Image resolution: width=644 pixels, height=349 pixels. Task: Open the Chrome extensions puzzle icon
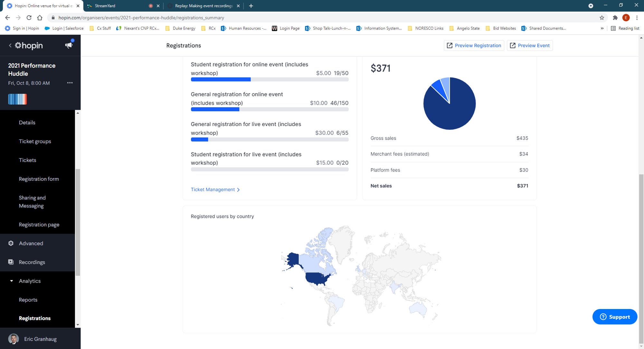[x=615, y=18]
